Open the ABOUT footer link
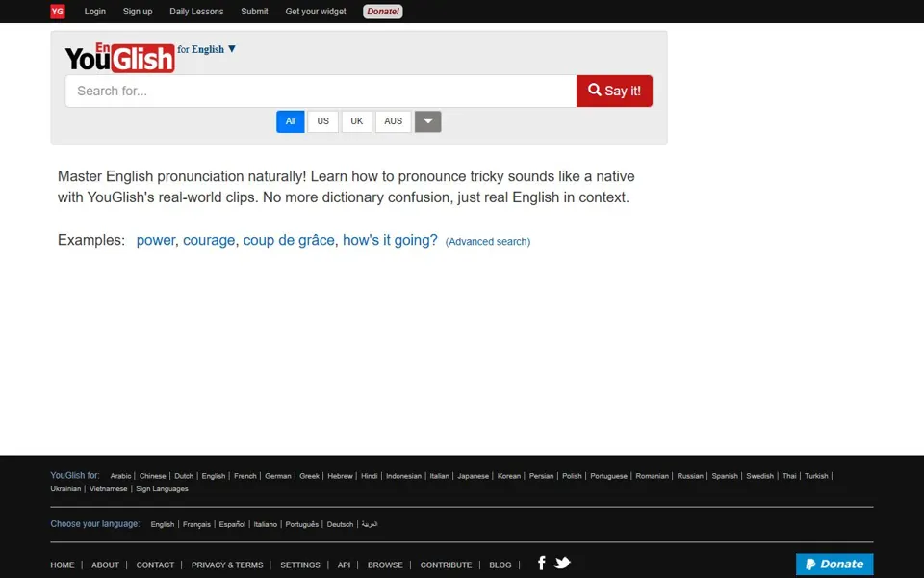Image resolution: width=924 pixels, height=578 pixels. point(105,565)
